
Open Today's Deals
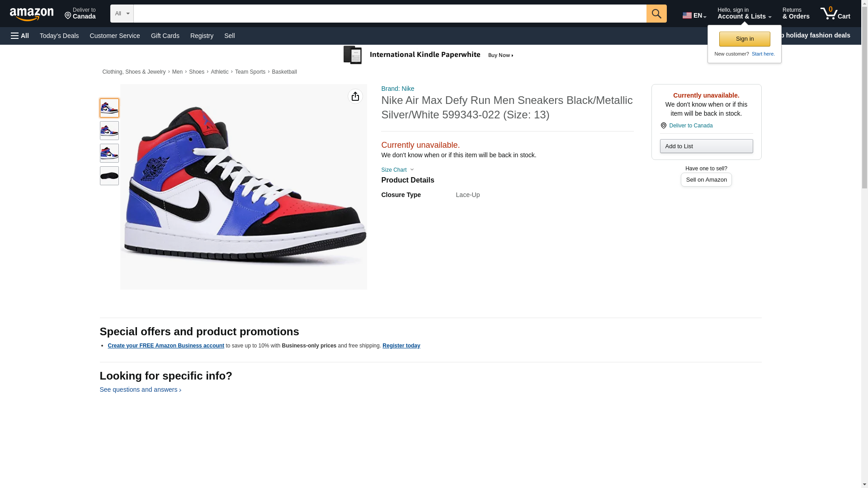(x=59, y=36)
